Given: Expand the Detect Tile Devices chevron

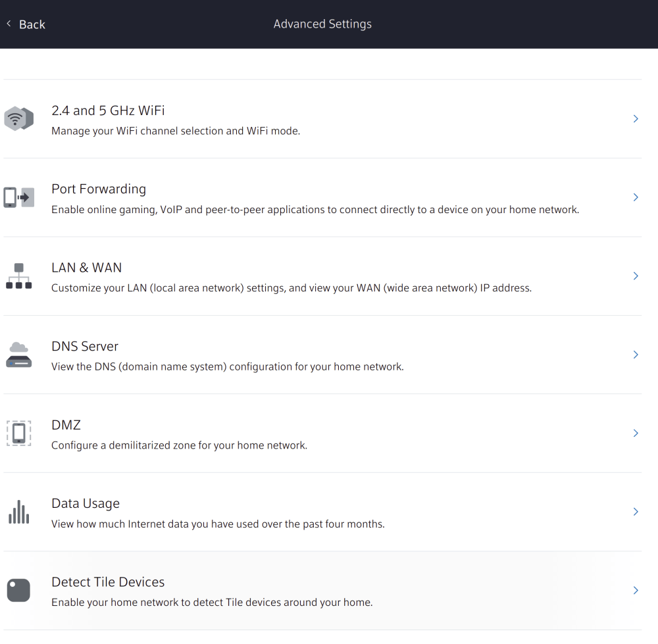Looking at the screenshot, I should [x=636, y=591].
